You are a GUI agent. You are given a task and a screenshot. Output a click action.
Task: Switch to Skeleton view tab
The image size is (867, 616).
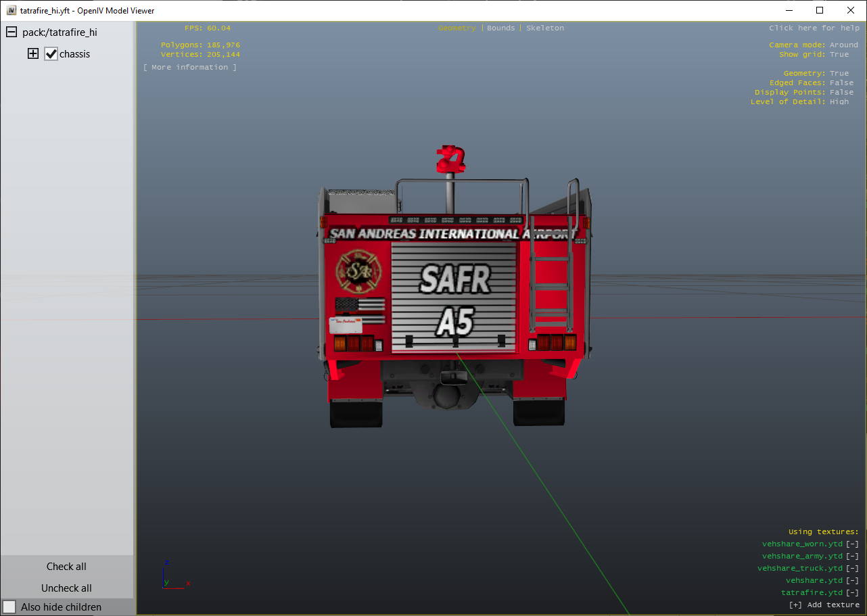[545, 28]
